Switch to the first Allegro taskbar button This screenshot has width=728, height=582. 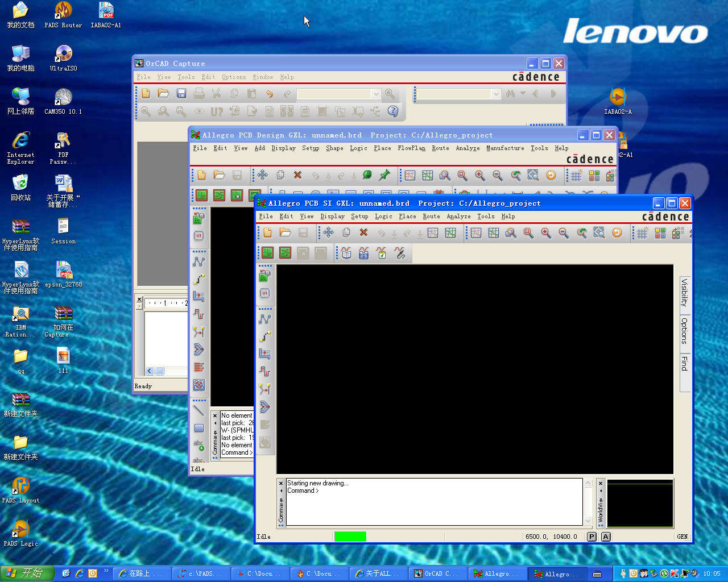point(498,573)
